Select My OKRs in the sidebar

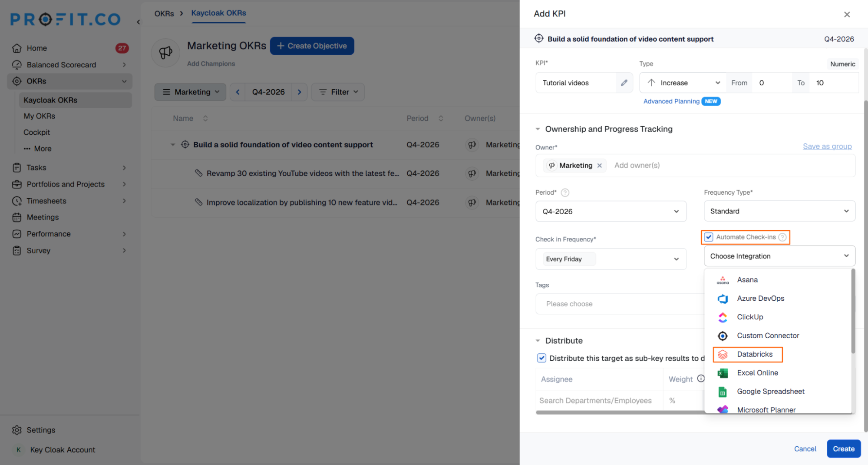[39, 116]
